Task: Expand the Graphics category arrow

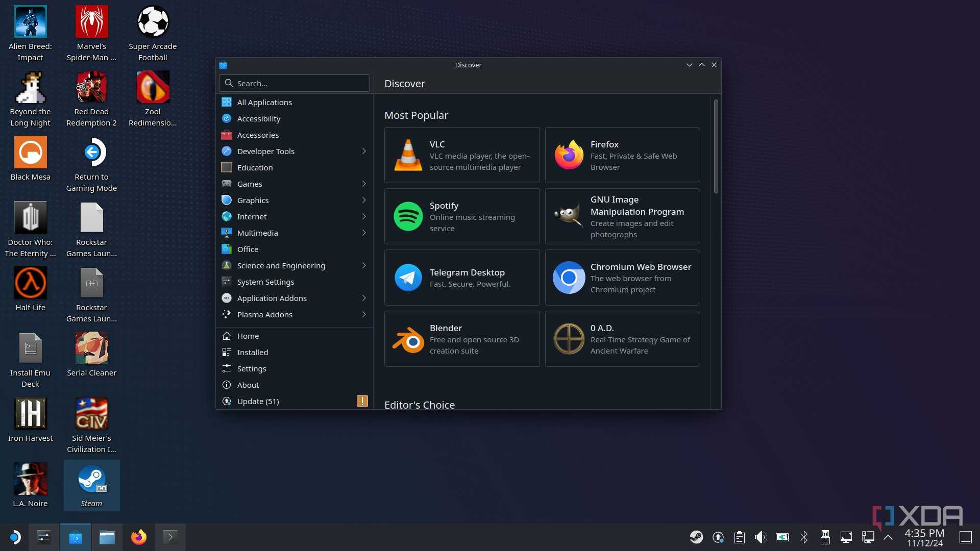Action: point(364,200)
